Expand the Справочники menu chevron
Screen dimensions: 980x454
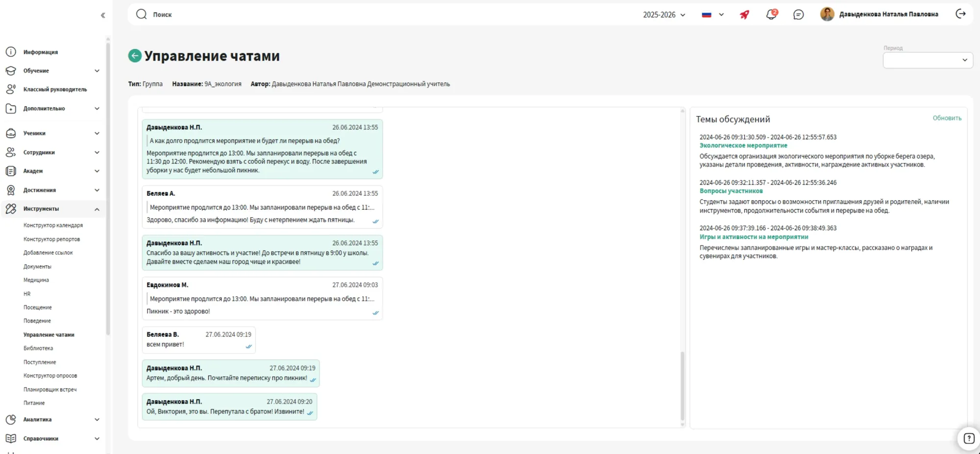click(97, 439)
